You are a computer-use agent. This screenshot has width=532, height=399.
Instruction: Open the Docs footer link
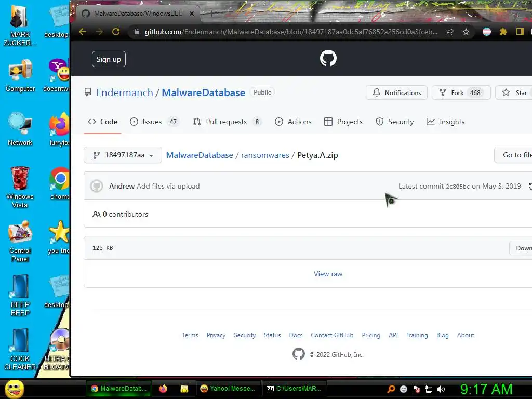click(x=296, y=335)
